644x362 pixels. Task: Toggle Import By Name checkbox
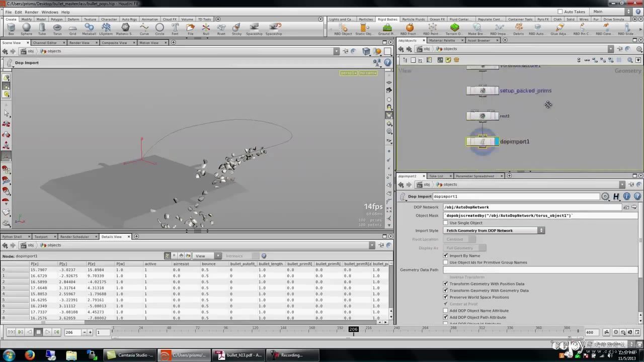tap(446, 256)
